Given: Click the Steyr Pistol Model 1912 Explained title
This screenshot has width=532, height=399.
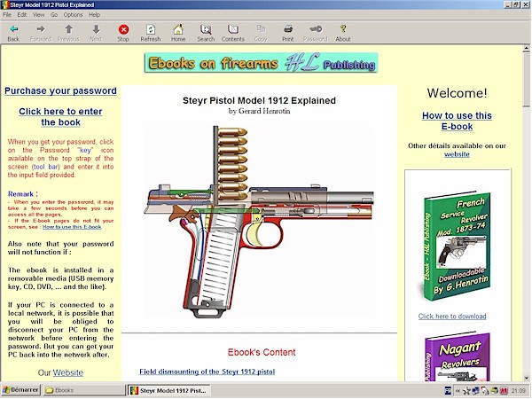Looking at the screenshot, I should click(x=259, y=100).
